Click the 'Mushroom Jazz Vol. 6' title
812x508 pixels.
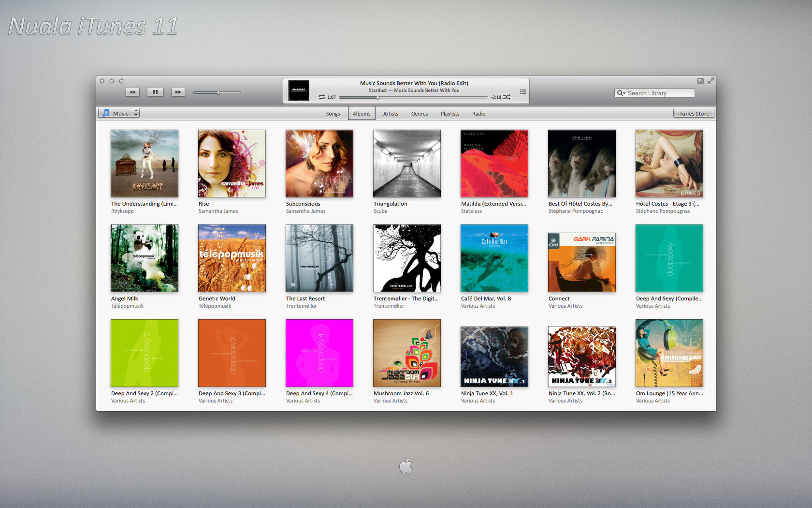[x=401, y=394]
